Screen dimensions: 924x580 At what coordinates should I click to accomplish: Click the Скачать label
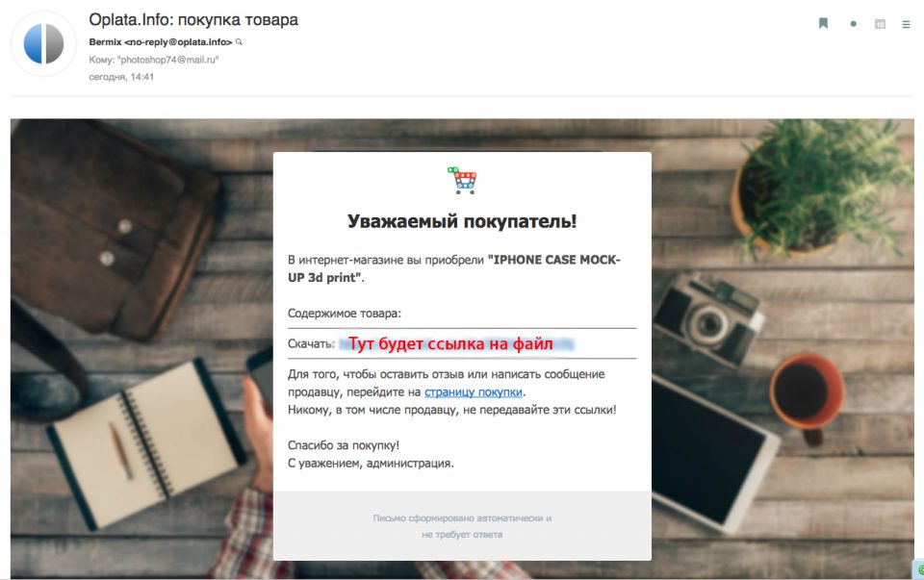click(311, 344)
